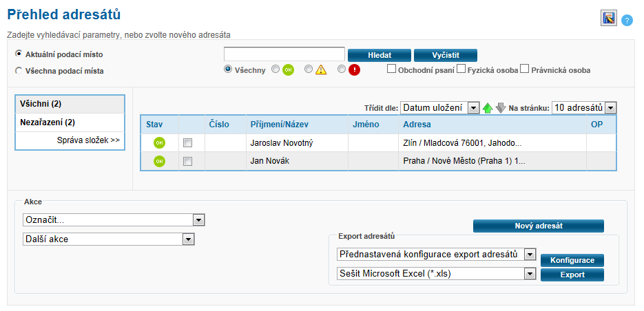
Task: Check the box for Jaroslav Novotný row
Action: pyautogui.click(x=188, y=142)
